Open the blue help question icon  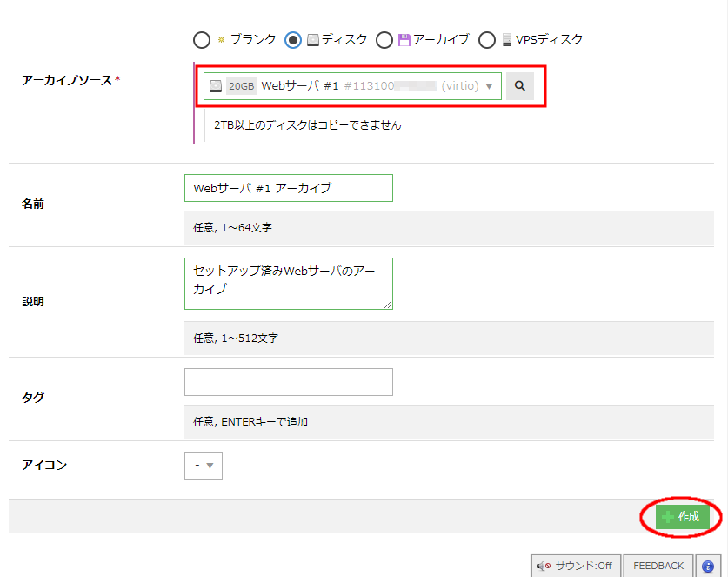tap(709, 566)
